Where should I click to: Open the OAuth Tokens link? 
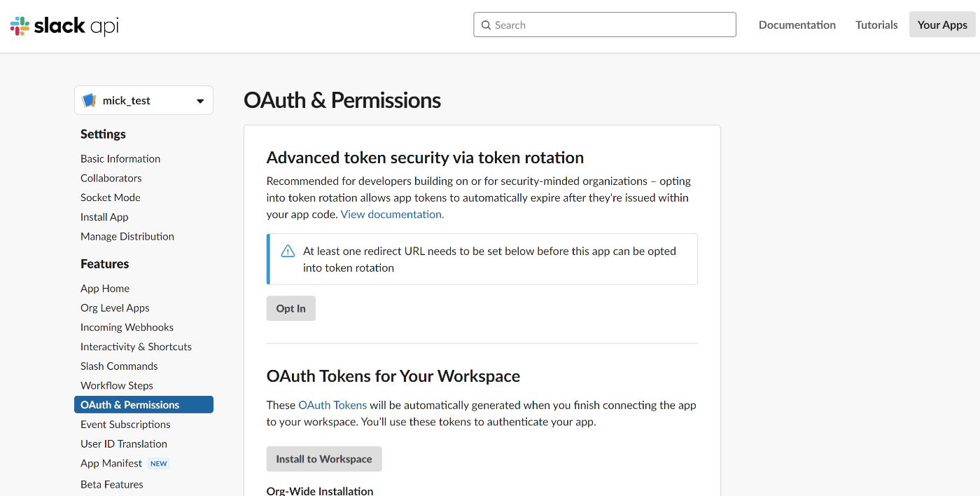[332, 405]
